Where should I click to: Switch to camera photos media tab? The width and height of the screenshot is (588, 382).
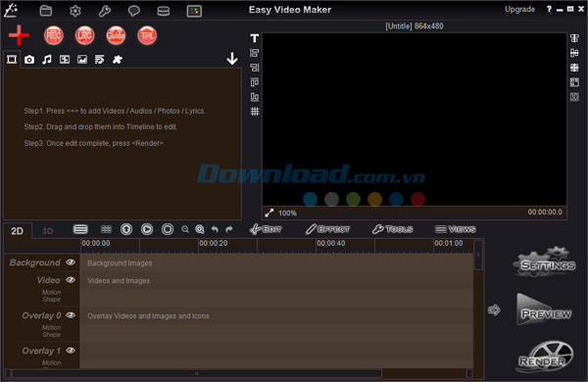tap(29, 59)
